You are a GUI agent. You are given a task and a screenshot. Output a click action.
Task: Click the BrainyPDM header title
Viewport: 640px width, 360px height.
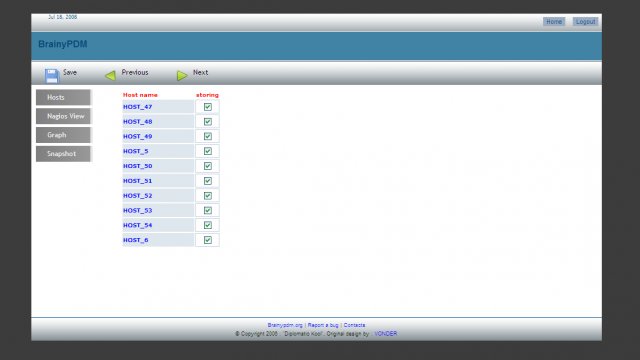coord(63,44)
